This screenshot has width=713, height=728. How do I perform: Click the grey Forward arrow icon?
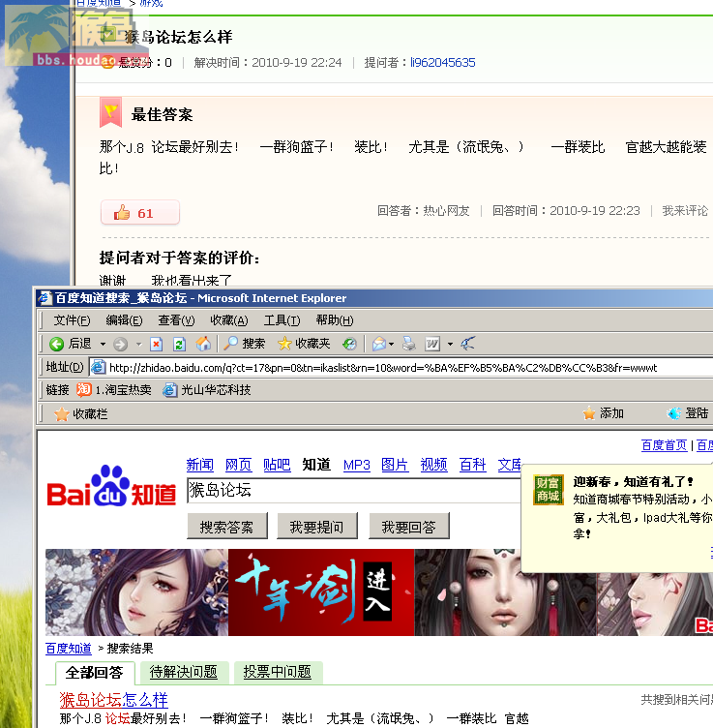120,344
